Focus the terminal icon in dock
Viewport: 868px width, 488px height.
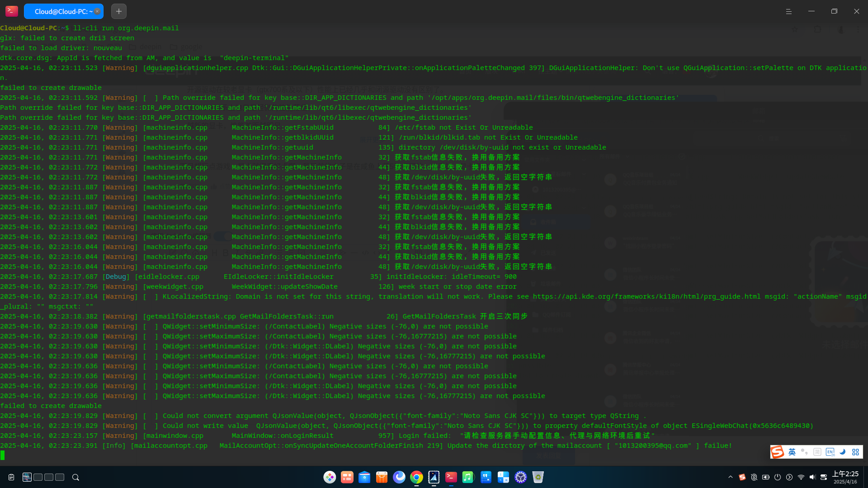(451, 477)
